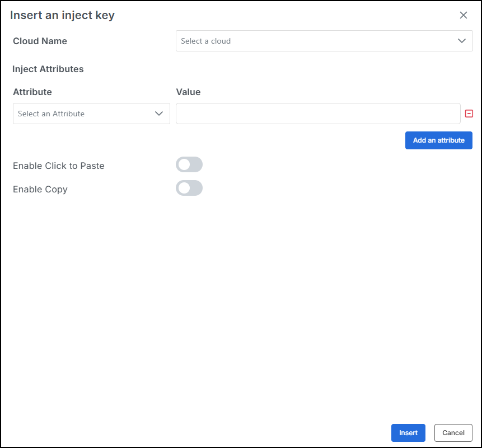The height and width of the screenshot is (448, 482).
Task: Click the Select a cloud placeholder text
Action: click(205, 41)
